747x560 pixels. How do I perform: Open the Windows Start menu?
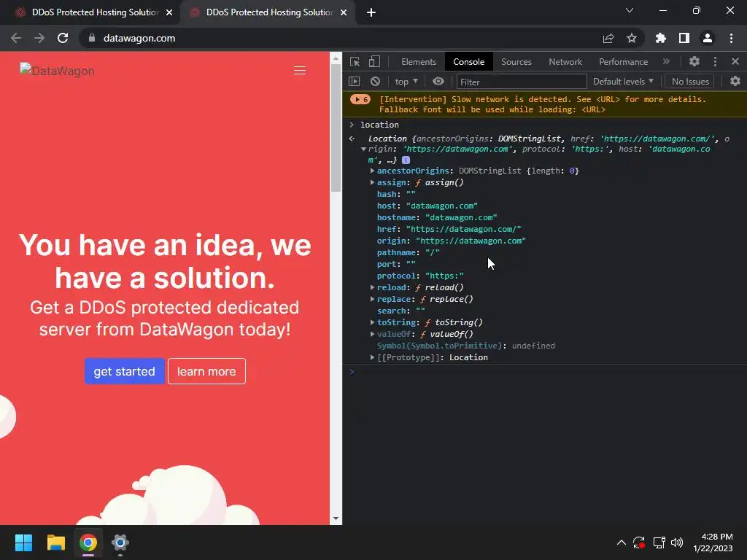tap(23, 542)
